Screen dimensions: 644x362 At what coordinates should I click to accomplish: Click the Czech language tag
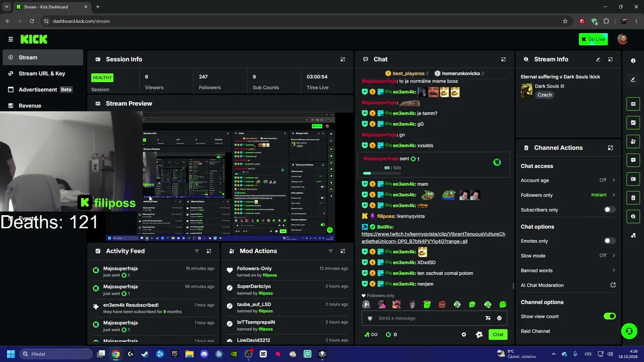544,95
